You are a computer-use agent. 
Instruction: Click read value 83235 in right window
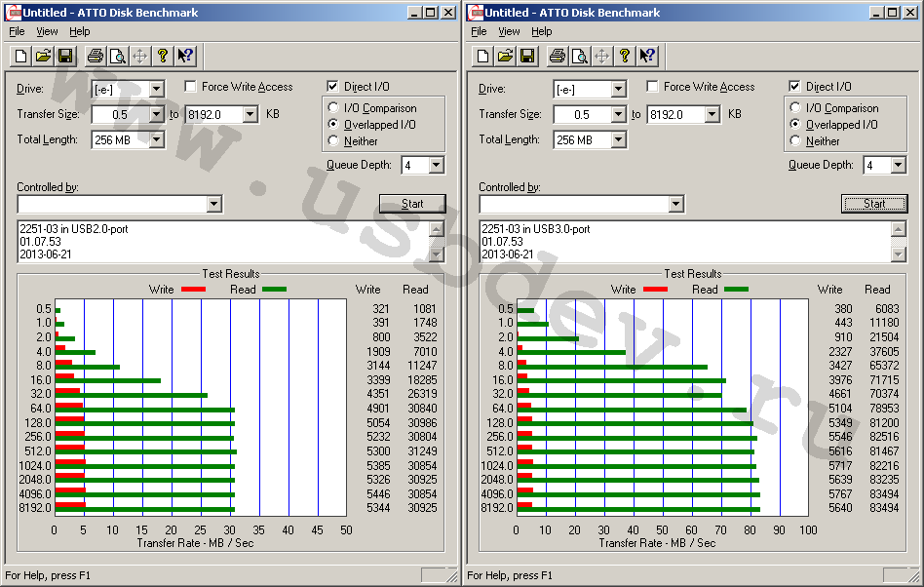pos(884,480)
